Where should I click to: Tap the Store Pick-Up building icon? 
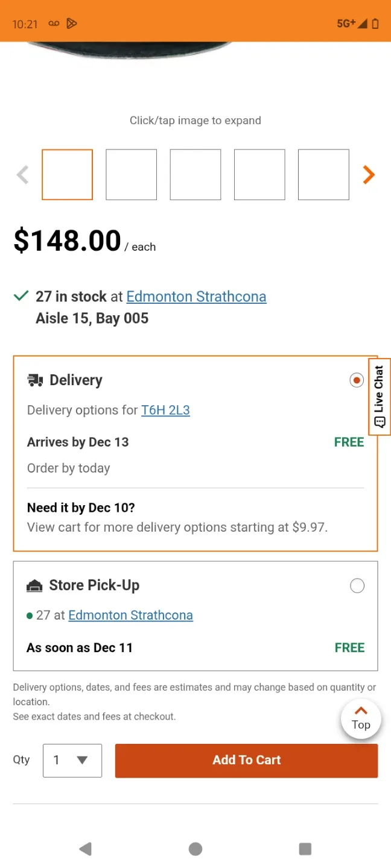point(34,585)
